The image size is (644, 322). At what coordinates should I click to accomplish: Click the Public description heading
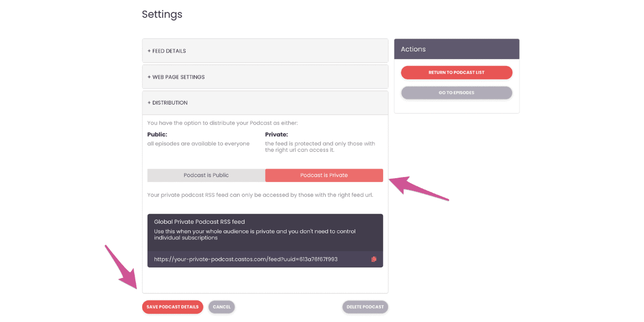tap(157, 135)
